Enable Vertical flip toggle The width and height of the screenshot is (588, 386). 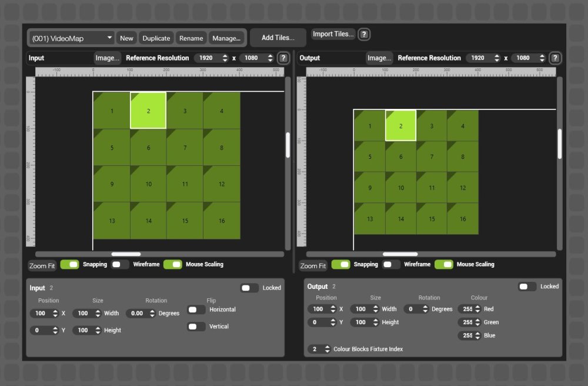tap(196, 327)
